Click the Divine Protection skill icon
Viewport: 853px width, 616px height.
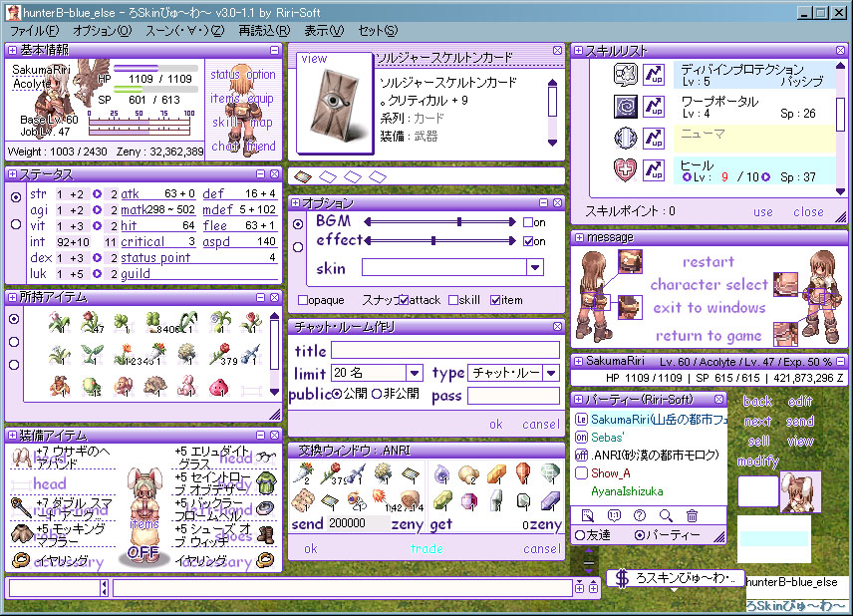coord(625,74)
